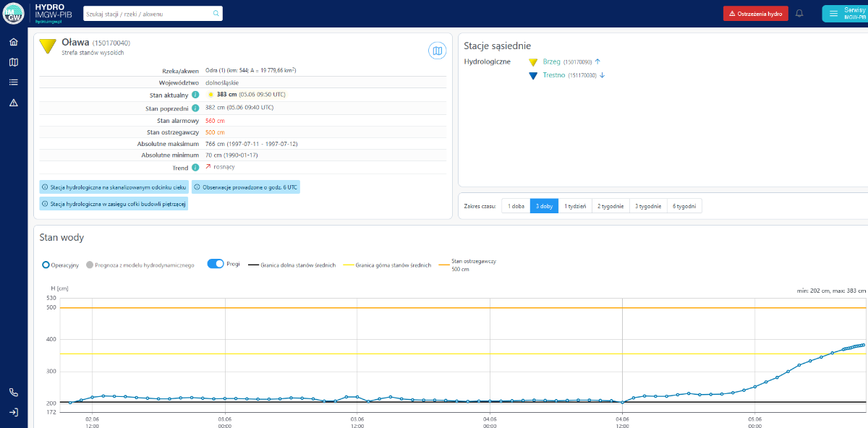Click the HYDRO IMGW-PIB title text
Image resolution: width=868 pixels, height=428 pixels.
pyautogui.click(x=54, y=11)
